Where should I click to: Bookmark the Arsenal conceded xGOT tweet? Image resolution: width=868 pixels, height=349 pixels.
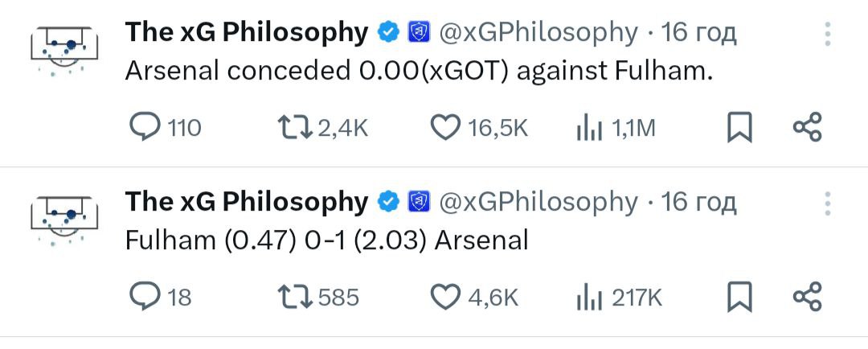pyautogui.click(x=739, y=127)
